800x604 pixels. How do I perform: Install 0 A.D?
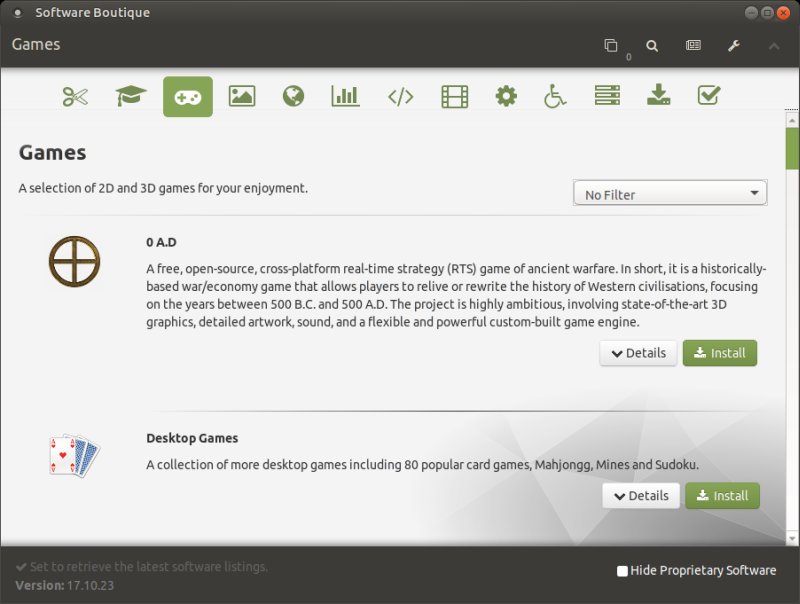point(720,353)
